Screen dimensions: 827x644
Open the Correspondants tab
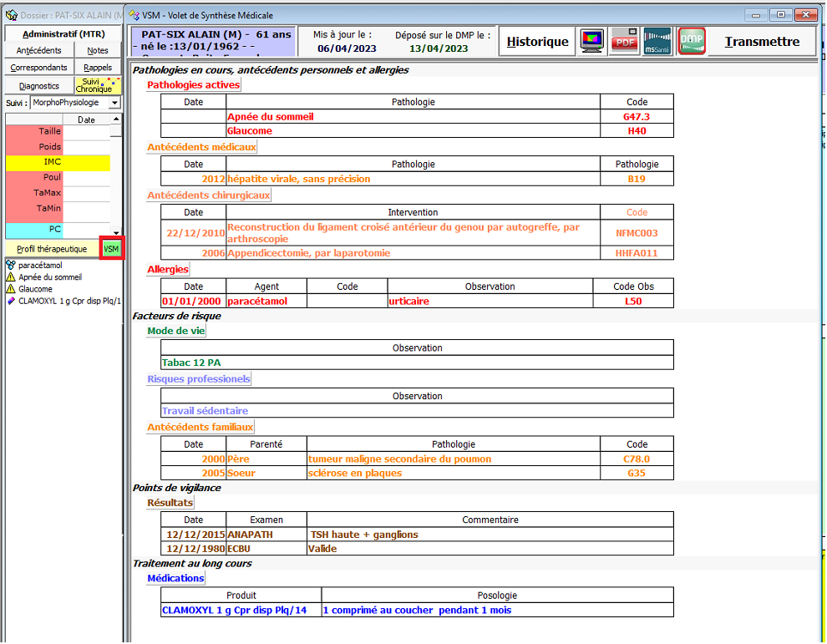pyautogui.click(x=39, y=68)
